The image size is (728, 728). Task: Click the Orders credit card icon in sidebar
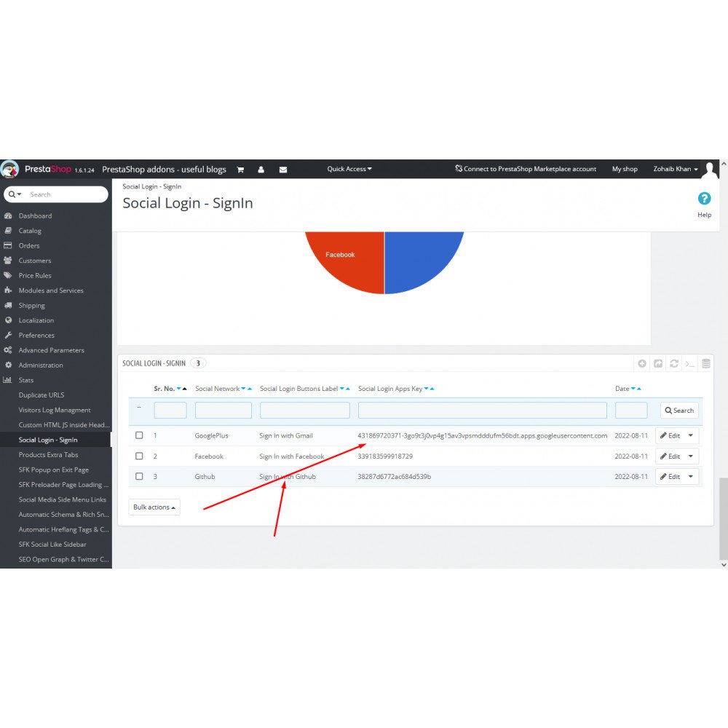(x=8, y=245)
